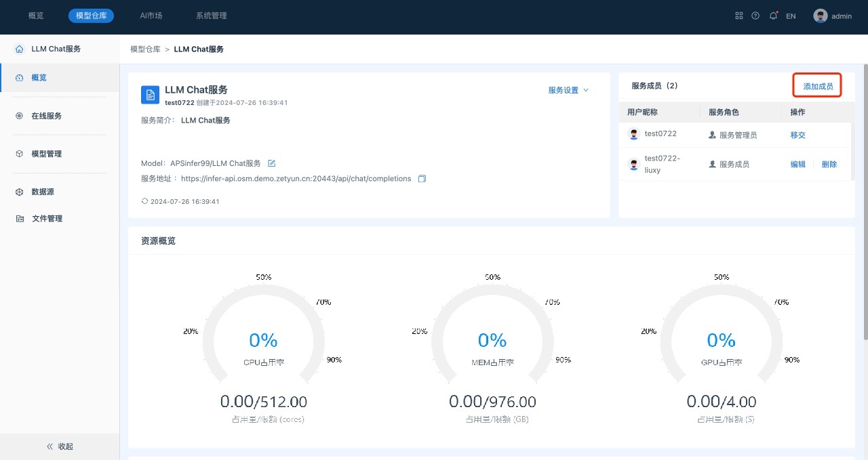Click the refresh icon beside the timestamp
This screenshot has height=460, width=868.
tap(144, 201)
